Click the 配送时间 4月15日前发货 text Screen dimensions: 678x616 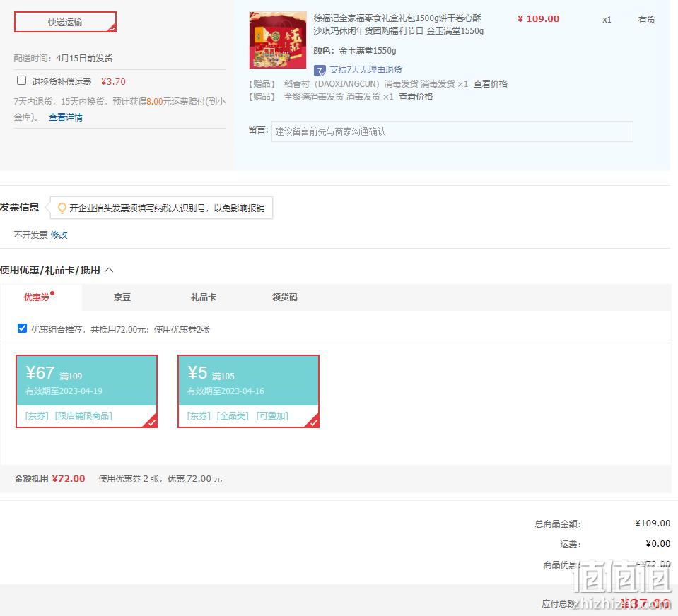click(x=63, y=59)
